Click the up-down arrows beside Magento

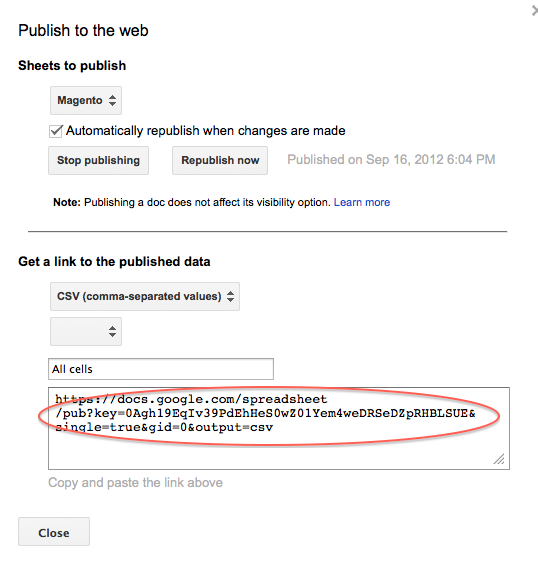(112, 100)
